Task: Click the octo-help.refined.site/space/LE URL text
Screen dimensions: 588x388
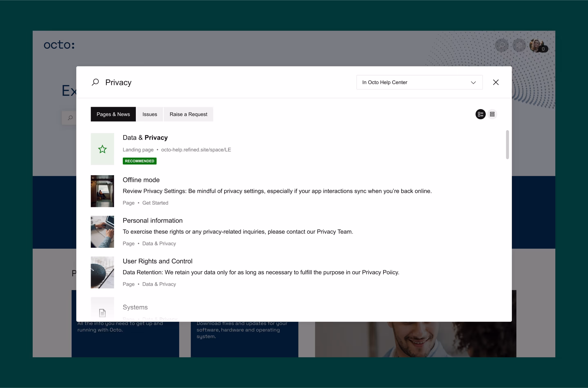Action: [196, 150]
